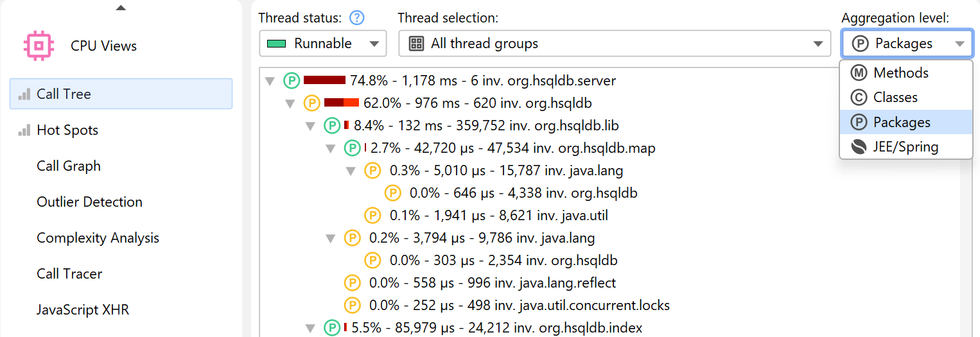Select Methods aggregation level
980x337 pixels.
coord(900,73)
